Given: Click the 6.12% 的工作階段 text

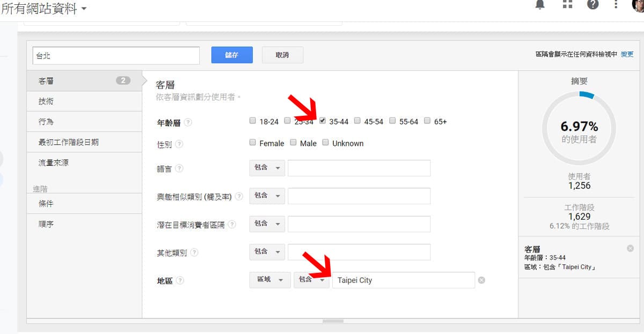Looking at the screenshot, I should [x=579, y=226].
